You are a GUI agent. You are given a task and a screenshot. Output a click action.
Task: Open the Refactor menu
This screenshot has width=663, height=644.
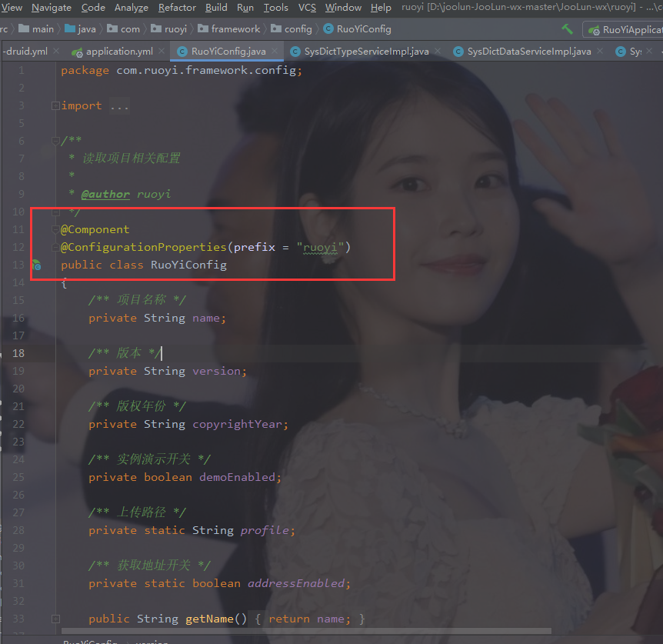click(177, 8)
